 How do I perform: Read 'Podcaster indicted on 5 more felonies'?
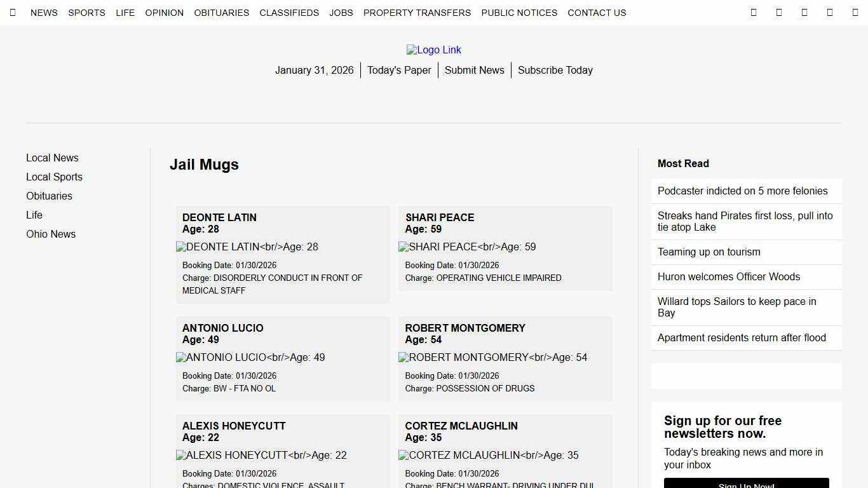coord(742,191)
